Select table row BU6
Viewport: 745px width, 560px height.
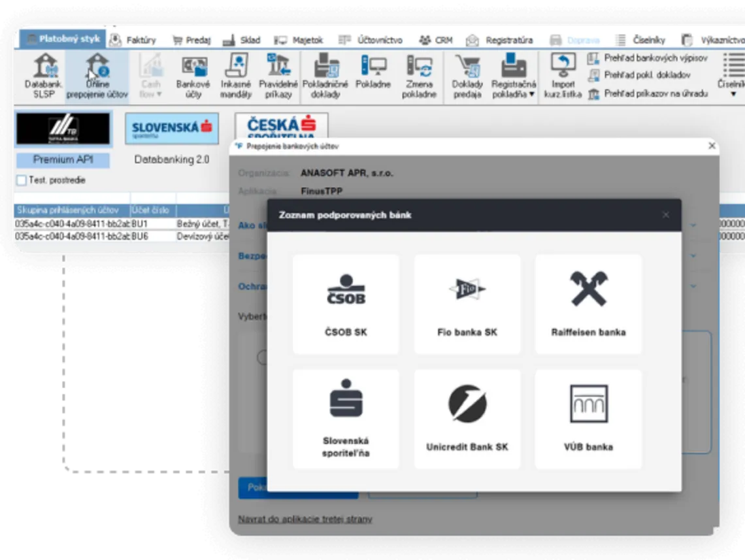pyautogui.click(x=122, y=236)
